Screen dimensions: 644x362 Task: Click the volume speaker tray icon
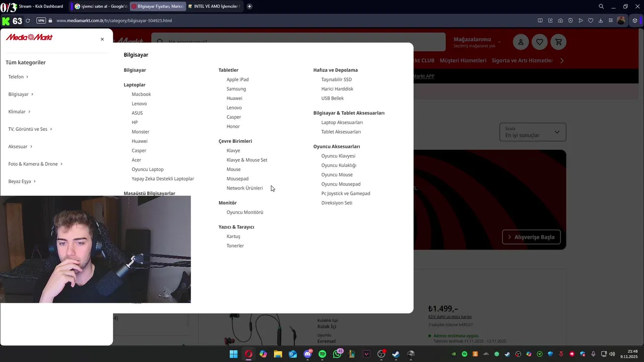pyautogui.click(x=612, y=354)
